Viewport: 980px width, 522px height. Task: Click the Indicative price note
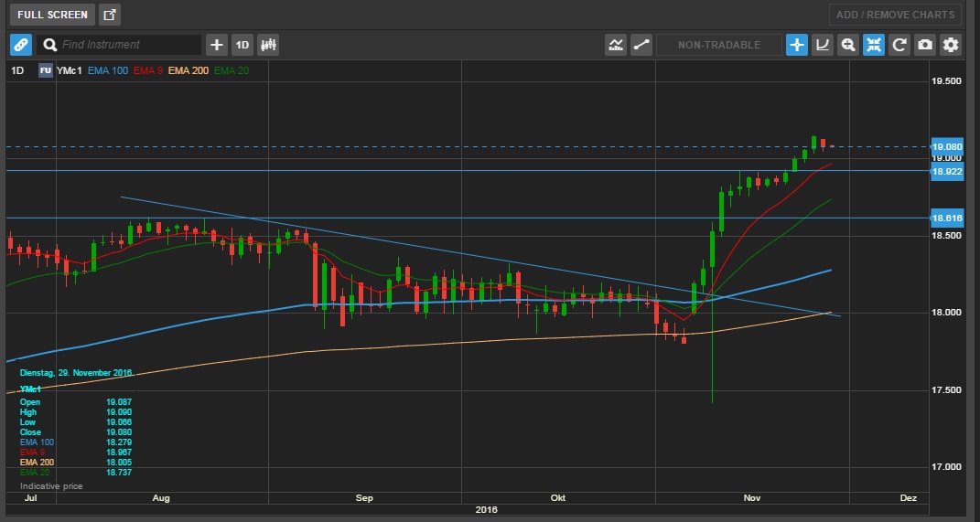point(51,485)
